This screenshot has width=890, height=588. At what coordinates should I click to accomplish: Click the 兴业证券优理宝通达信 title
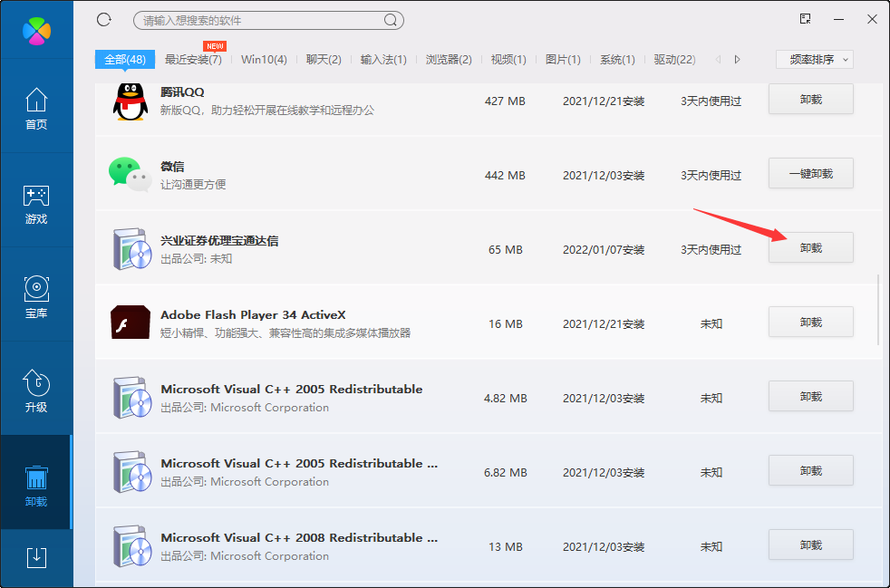point(219,241)
